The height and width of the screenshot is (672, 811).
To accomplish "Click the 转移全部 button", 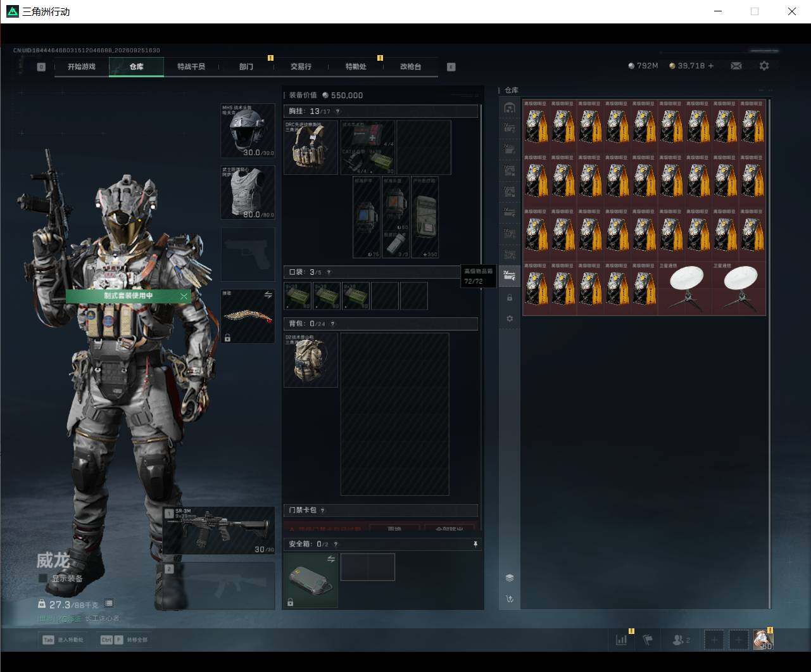I will (x=124, y=640).
